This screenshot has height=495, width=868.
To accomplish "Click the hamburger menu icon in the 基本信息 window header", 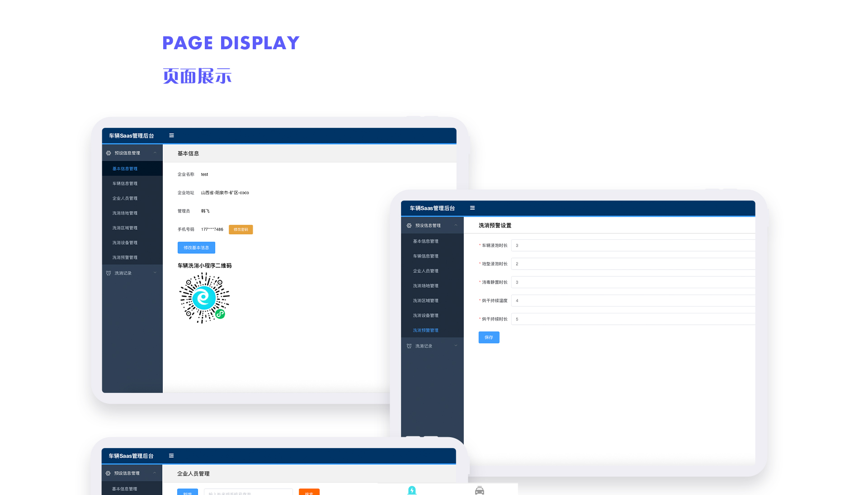I will [171, 135].
